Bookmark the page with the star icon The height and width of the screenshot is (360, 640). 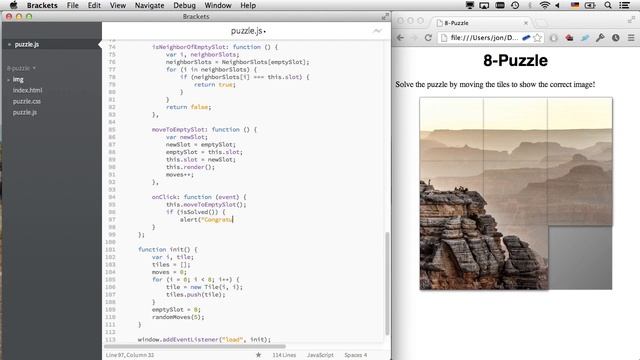[x=538, y=38]
